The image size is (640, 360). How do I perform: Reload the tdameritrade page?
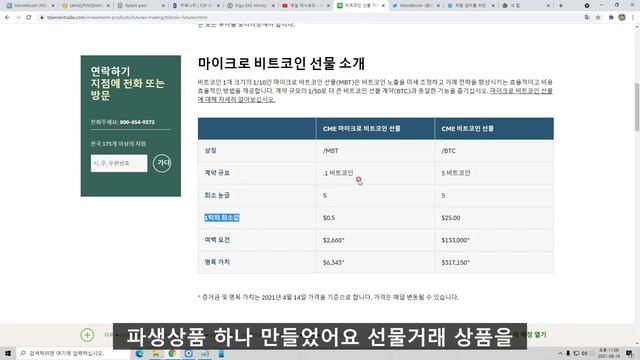[x=29, y=18]
